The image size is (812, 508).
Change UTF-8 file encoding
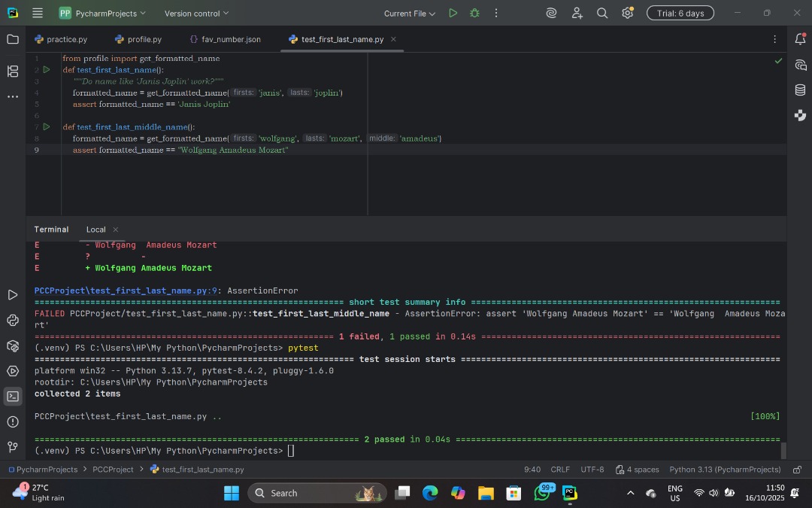592,470
